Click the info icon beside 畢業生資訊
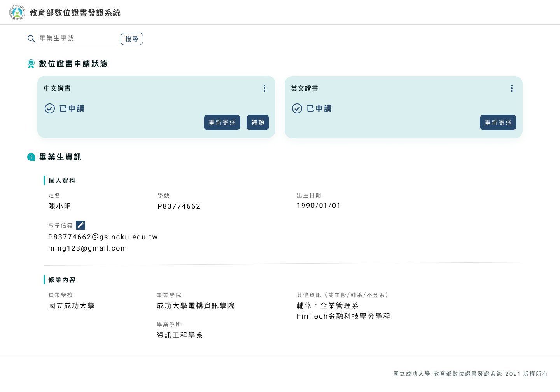 pyautogui.click(x=31, y=157)
